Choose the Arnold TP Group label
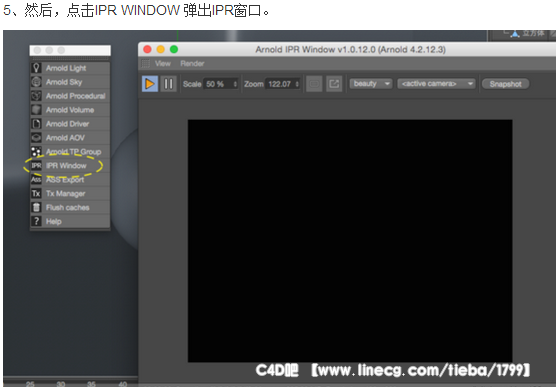Image resolution: width=556 pixels, height=387 pixels. (x=73, y=152)
